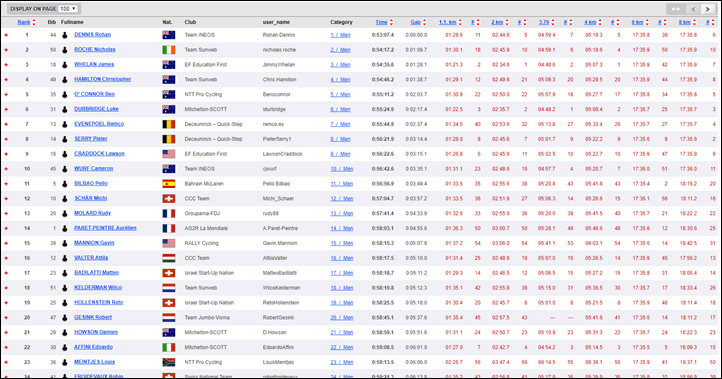Click rider icon next to VALTER Attila

(x=64, y=258)
